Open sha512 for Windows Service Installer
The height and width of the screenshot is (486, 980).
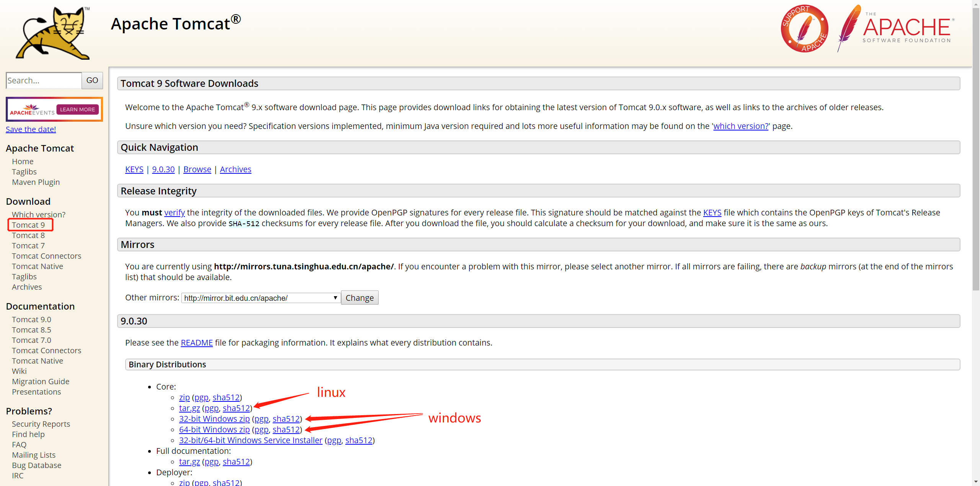tap(359, 440)
